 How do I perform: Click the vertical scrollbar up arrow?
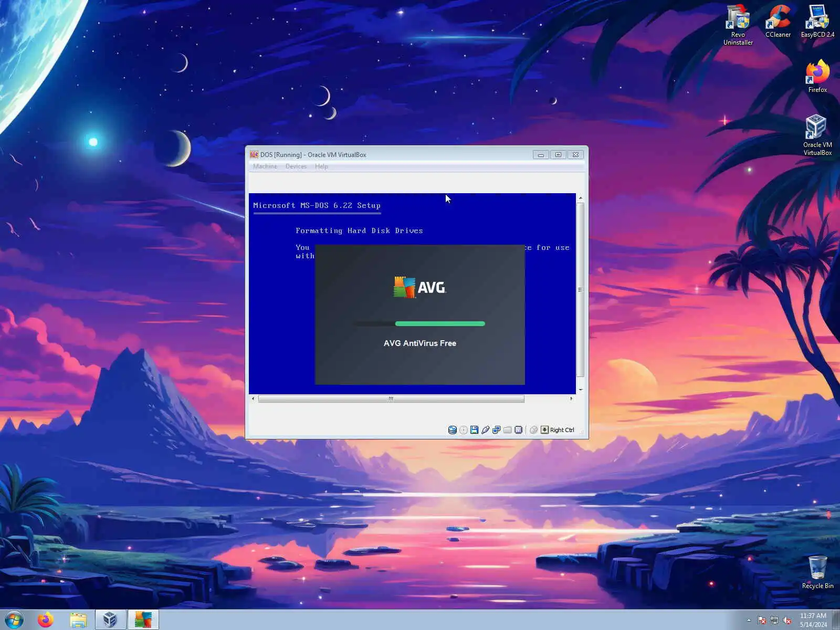pos(580,198)
